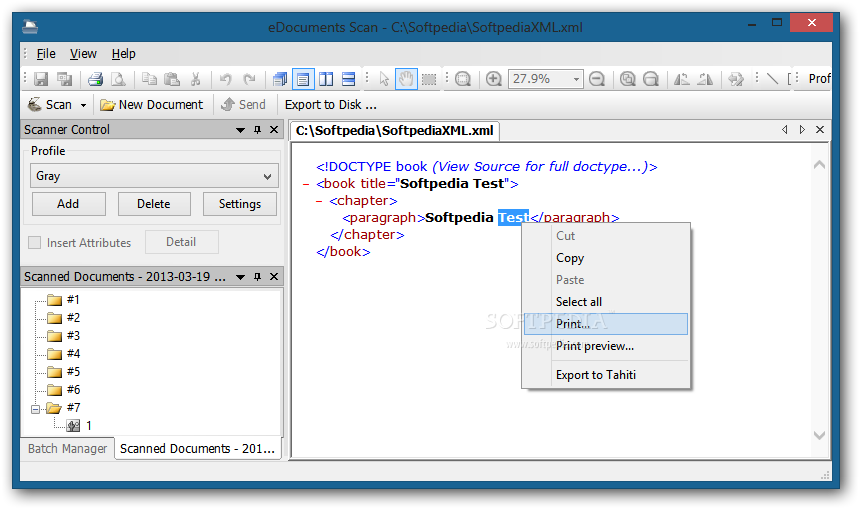Choose Select all from the context menu

tap(606, 302)
